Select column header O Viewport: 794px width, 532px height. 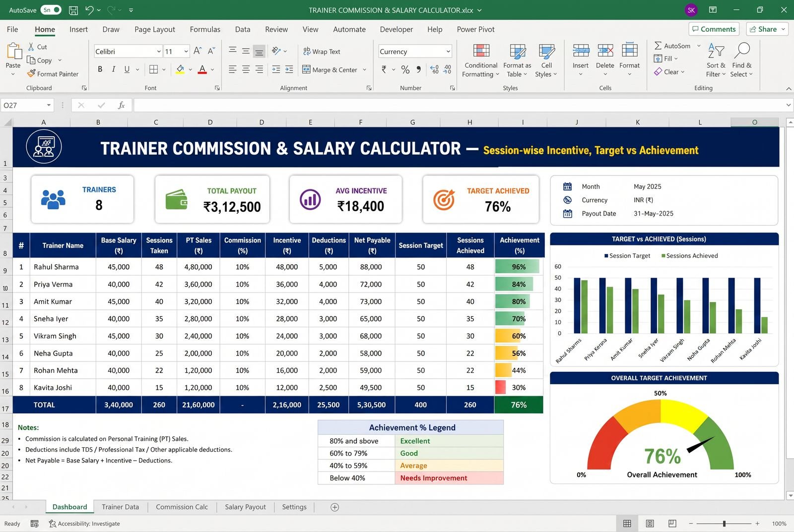click(754, 122)
